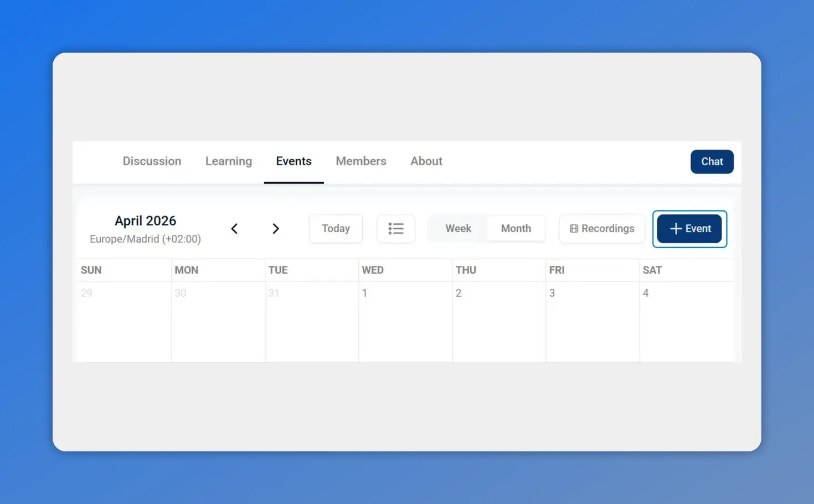Navigate to next month with right chevron

[275, 228]
